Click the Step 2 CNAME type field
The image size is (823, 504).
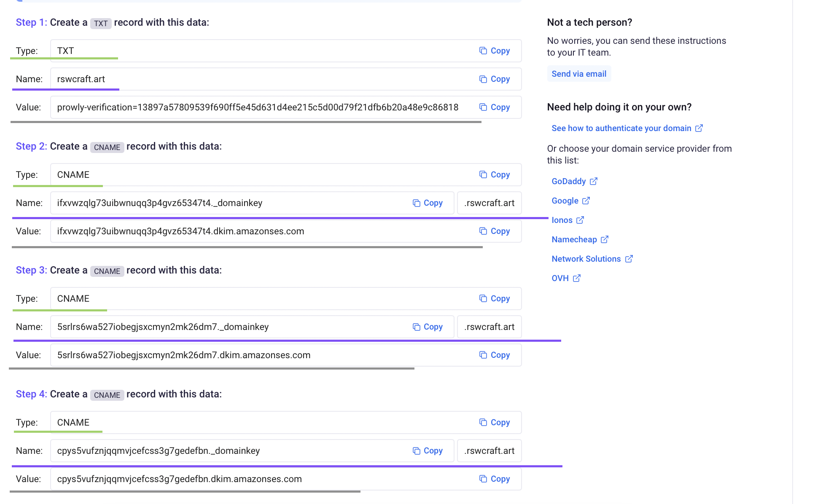point(286,174)
